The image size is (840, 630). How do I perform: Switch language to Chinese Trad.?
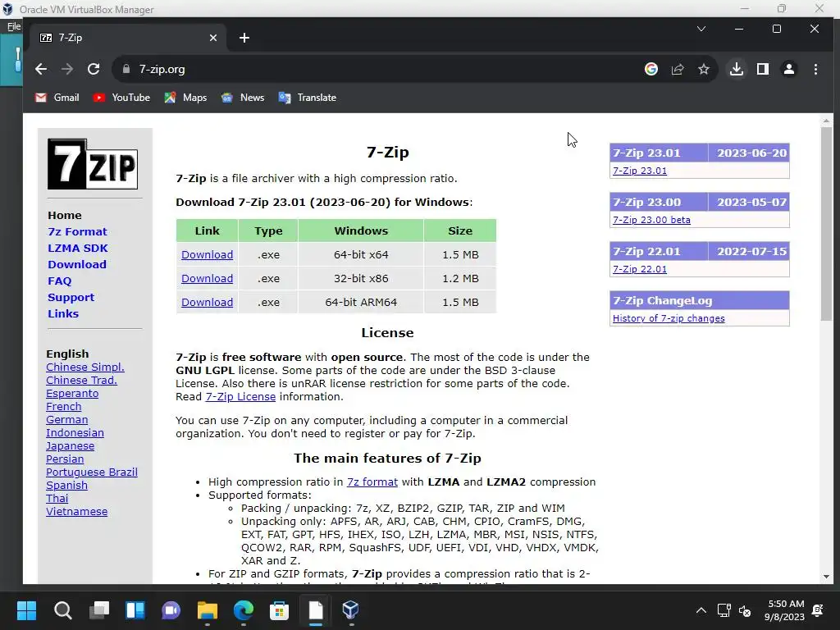click(x=81, y=381)
